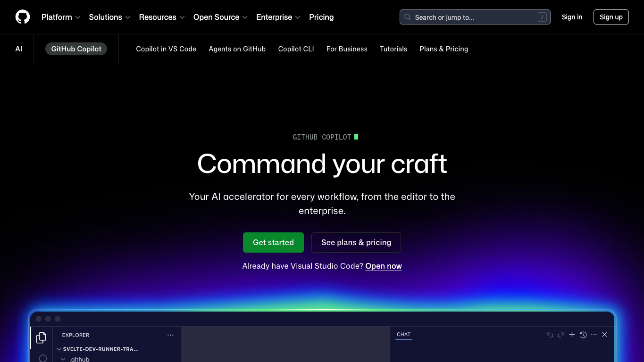
Task: Click the Open now link
Action: tap(384, 266)
